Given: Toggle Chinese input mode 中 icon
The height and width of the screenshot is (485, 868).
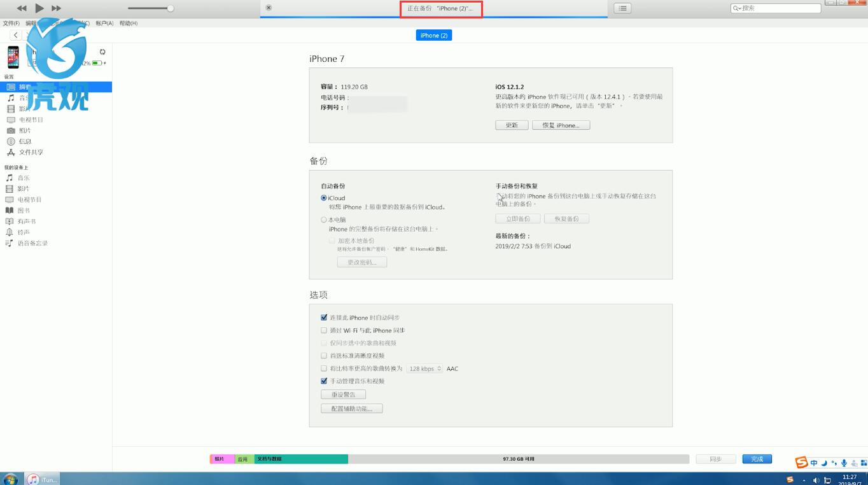Looking at the screenshot, I should [x=814, y=463].
